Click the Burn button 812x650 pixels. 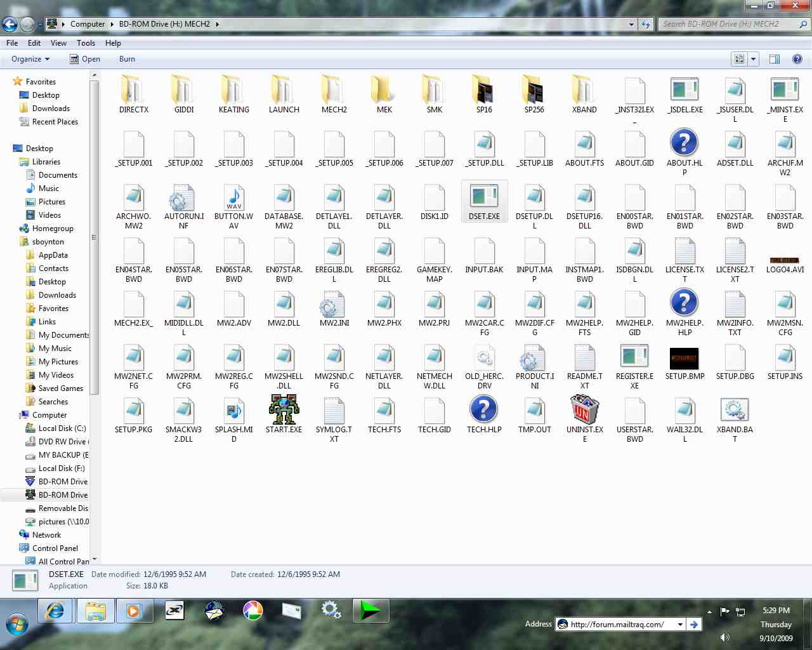[126, 58]
